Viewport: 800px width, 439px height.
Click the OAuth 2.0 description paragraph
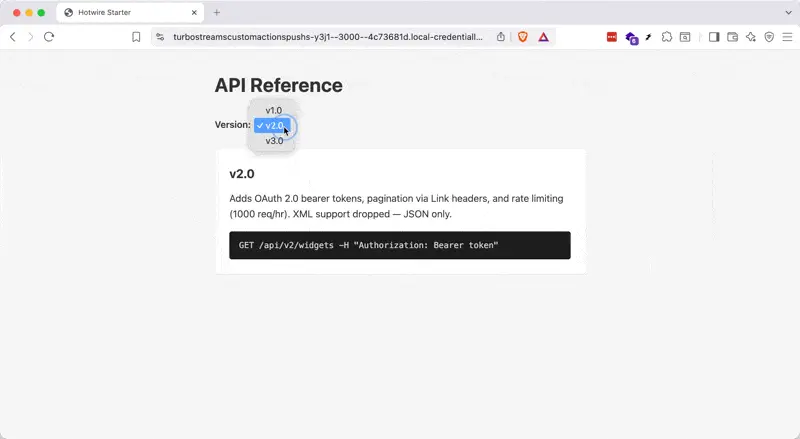coord(396,206)
